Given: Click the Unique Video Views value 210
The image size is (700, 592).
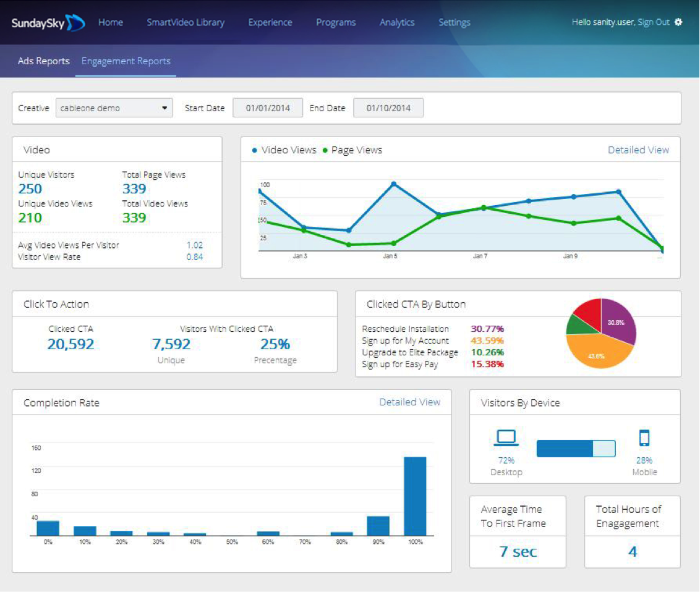Looking at the screenshot, I should click(30, 218).
